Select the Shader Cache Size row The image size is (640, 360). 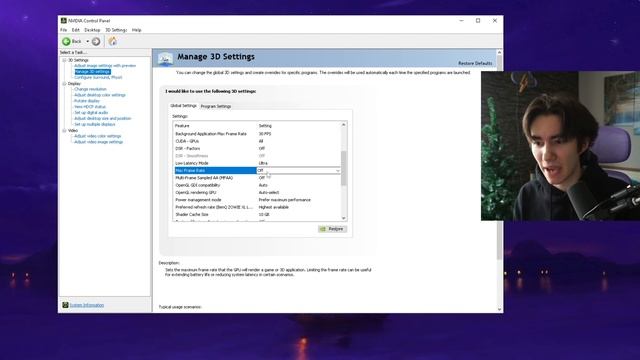pyautogui.click(x=257, y=214)
